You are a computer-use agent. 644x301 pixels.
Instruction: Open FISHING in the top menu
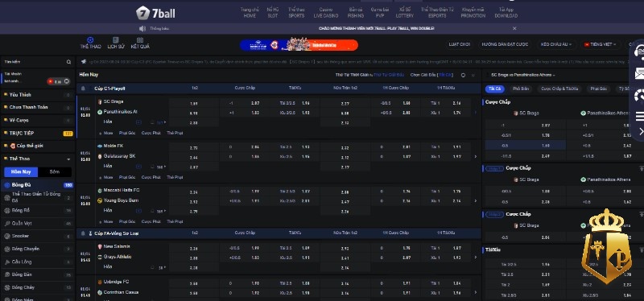click(355, 13)
